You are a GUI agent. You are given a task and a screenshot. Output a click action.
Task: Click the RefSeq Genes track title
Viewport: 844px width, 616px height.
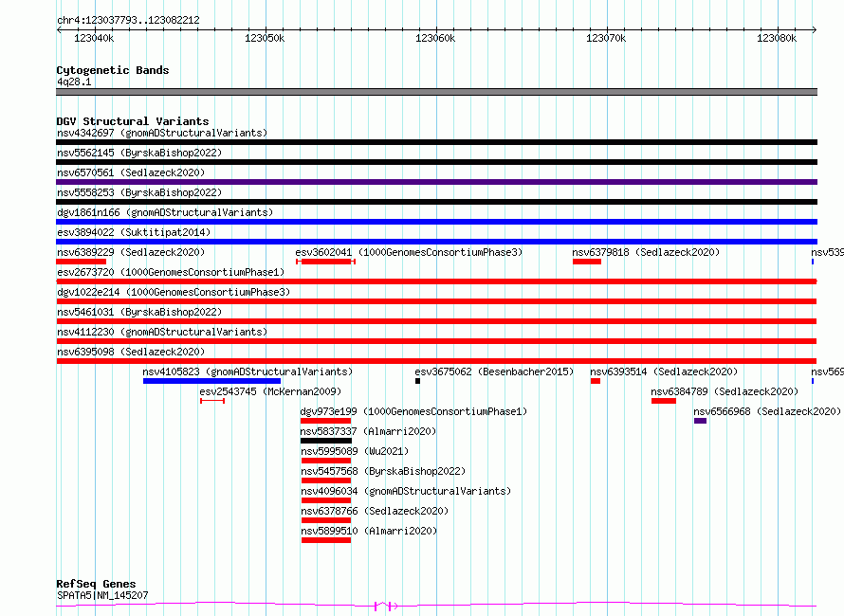(x=96, y=584)
